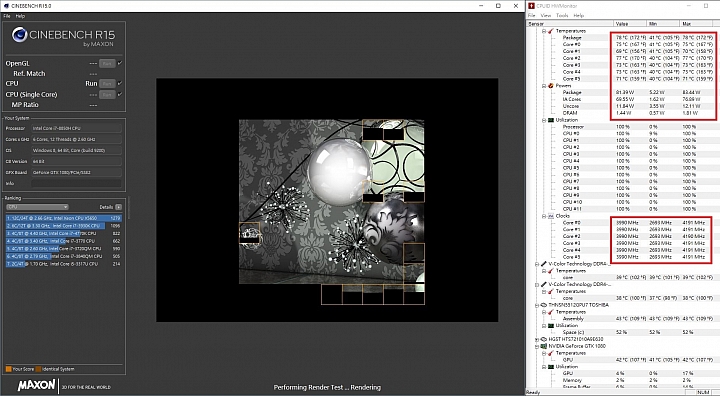Click the orange Your Score legend square
The height and width of the screenshot is (396, 720).
[8, 369]
